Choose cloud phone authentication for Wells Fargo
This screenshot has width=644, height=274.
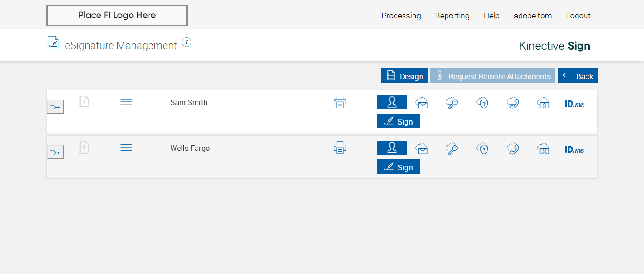pyautogui.click(x=513, y=149)
